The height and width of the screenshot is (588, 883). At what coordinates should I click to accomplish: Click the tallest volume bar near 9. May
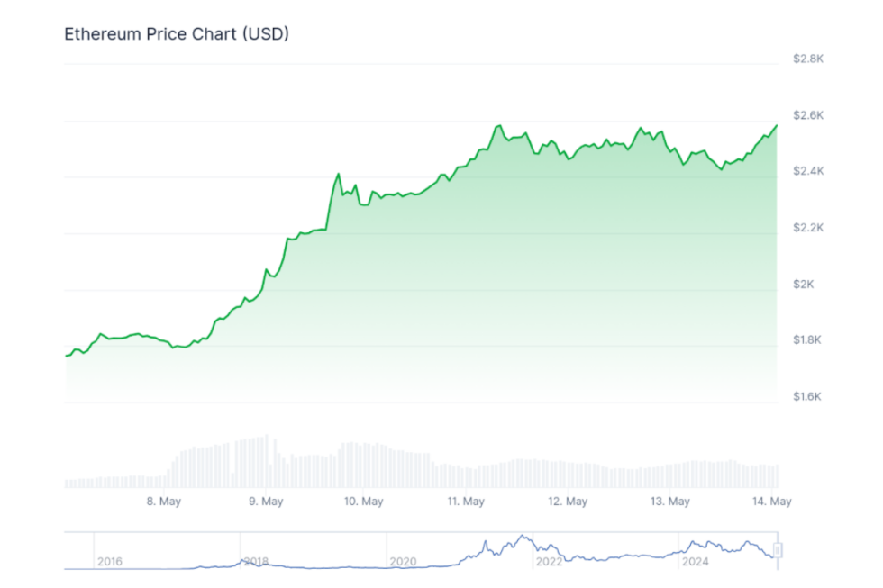(267, 462)
